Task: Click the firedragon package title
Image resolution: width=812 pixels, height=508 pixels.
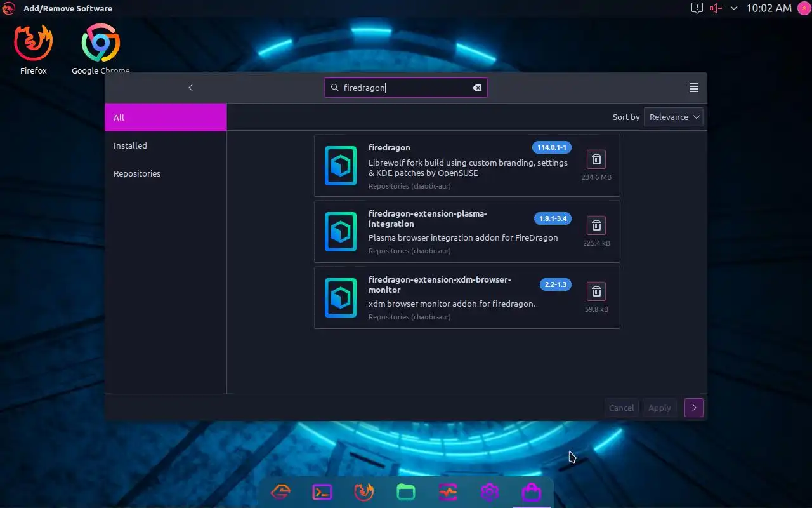Action: [x=390, y=147]
